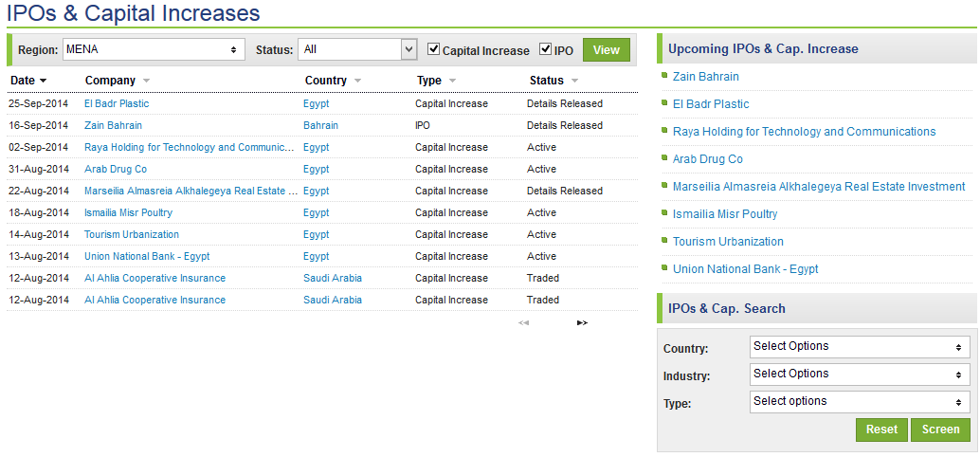Sort table by Date column arrow

(44, 81)
